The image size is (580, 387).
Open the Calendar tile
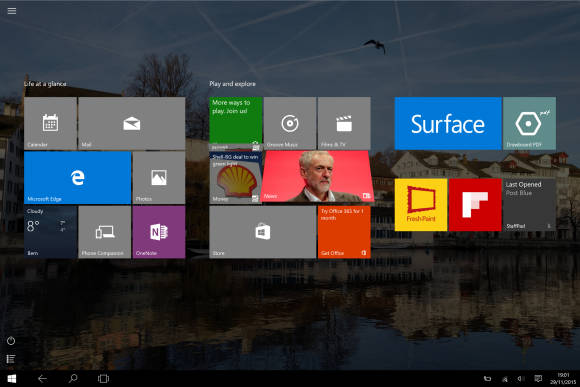50,123
